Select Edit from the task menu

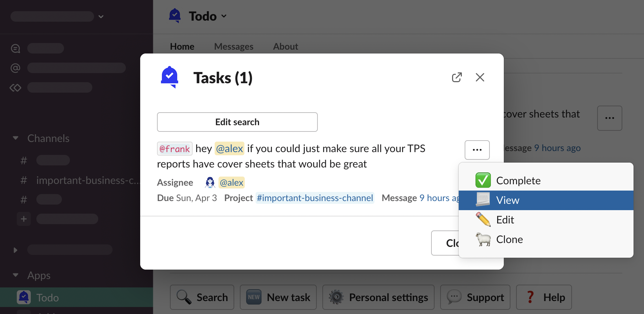505,220
